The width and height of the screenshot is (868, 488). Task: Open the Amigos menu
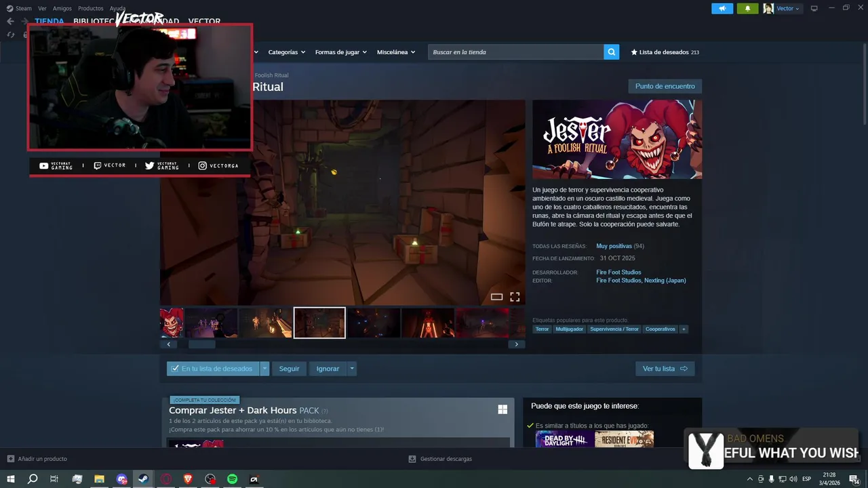coord(62,8)
